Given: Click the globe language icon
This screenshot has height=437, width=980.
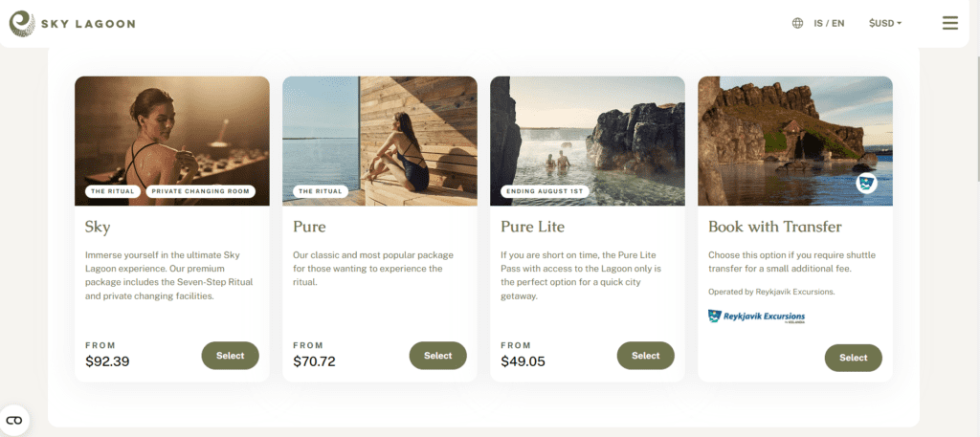Looking at the screenshot, I should tap(797, 24).
